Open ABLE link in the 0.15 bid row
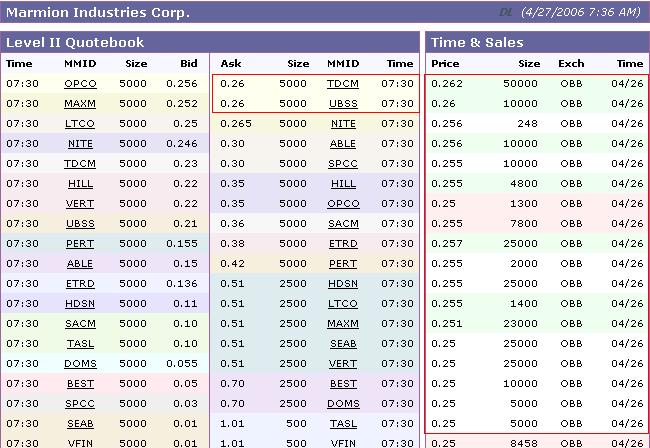 80,264
